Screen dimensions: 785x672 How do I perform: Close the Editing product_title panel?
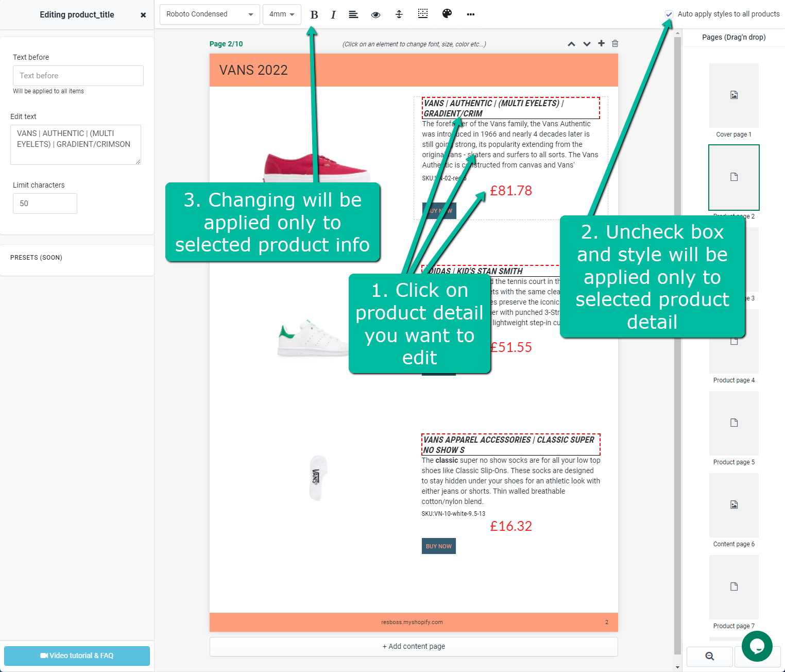[x=143, y=15]
